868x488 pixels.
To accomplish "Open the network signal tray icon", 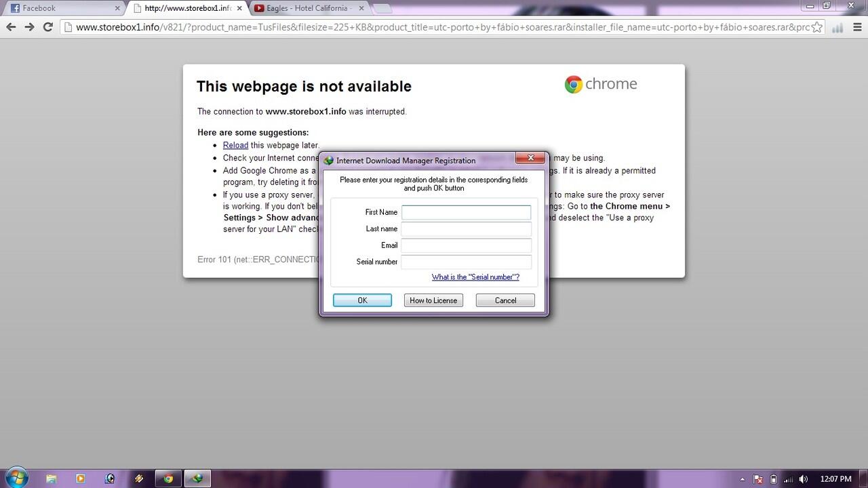I will (788, 479).
